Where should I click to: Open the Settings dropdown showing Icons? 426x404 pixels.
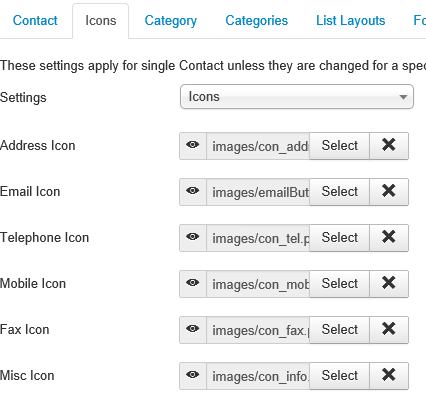[297, 97]
